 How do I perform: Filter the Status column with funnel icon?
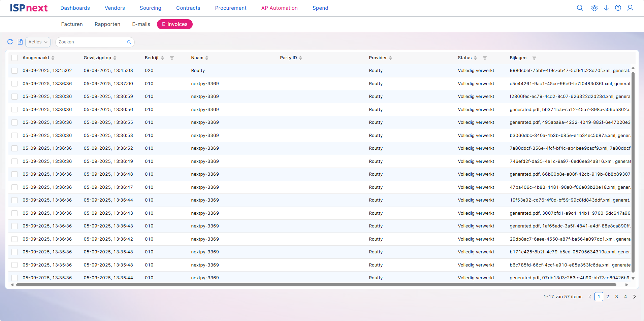[485, 58]
